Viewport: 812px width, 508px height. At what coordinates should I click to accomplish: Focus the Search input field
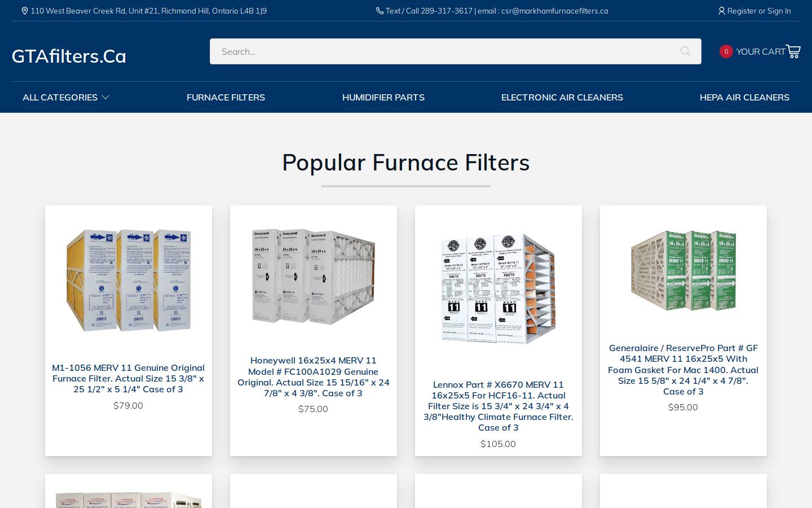(456, 51)
